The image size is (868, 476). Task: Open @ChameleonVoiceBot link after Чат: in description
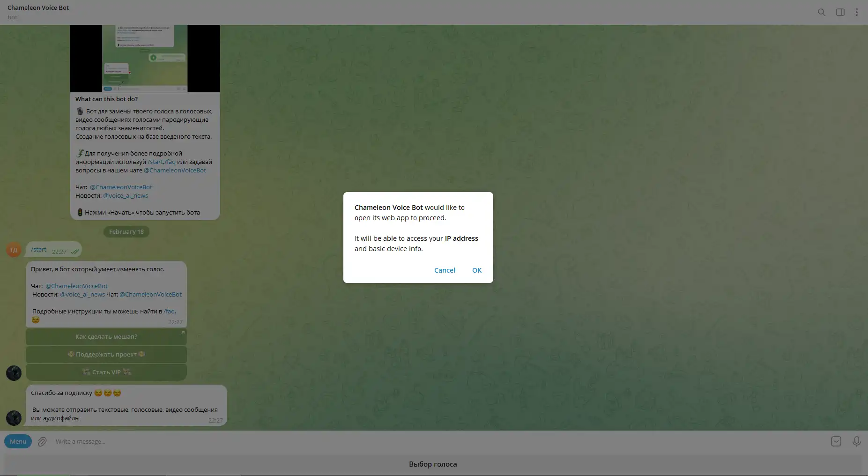tap(121, 187)
